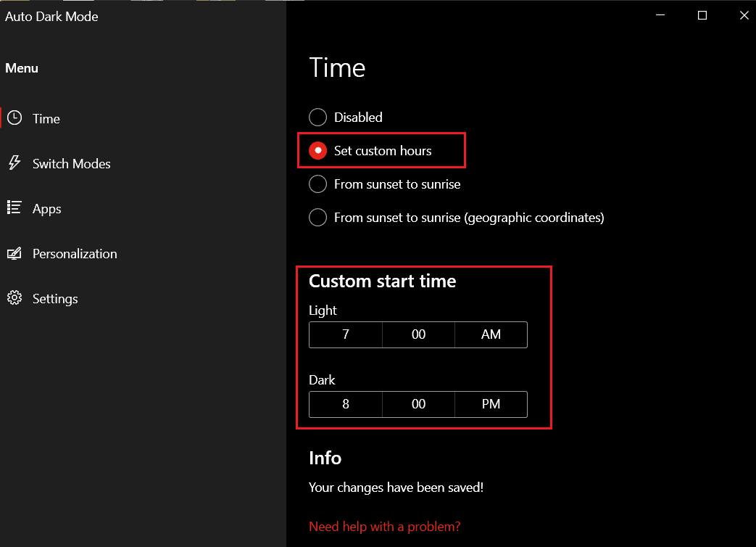Screen dimensions: 756x547
Task: Open the Apps section from the menu
Action: click(46, 208)
